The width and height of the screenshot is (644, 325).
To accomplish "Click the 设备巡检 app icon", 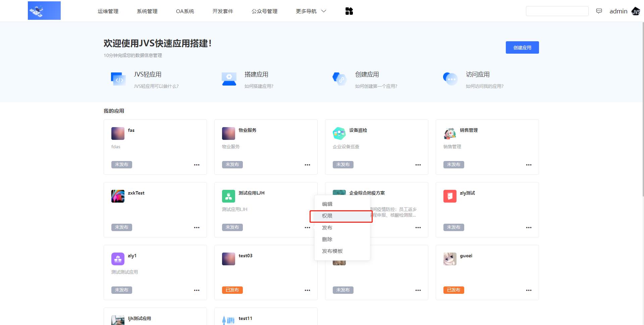I will tap(339, 133).
